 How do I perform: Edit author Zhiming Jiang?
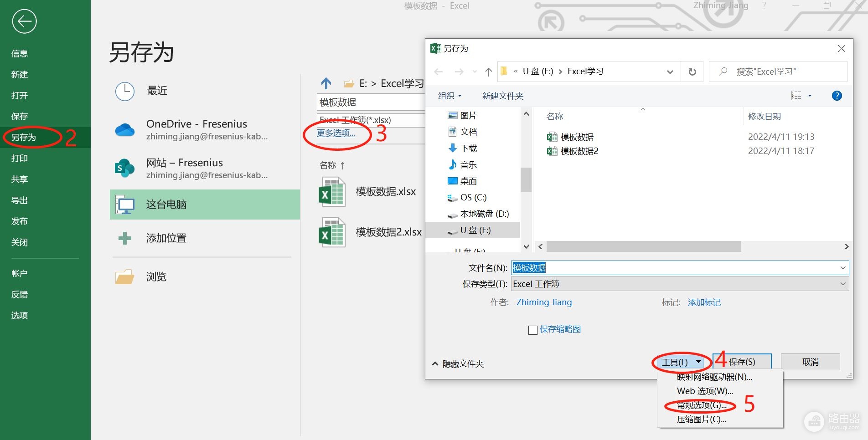tap(544, 302)
